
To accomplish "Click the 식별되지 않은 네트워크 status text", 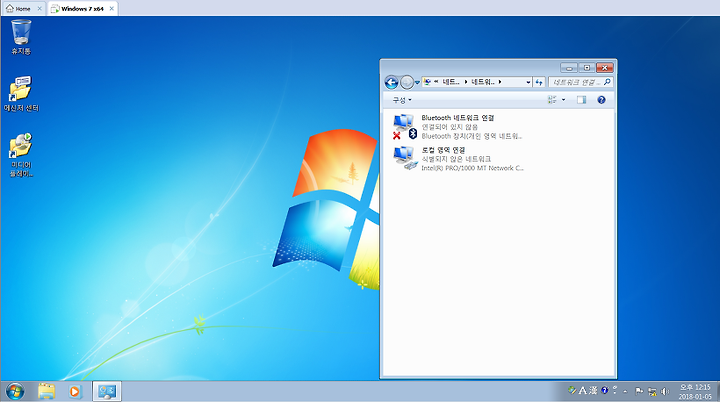I will click(456, 159).
